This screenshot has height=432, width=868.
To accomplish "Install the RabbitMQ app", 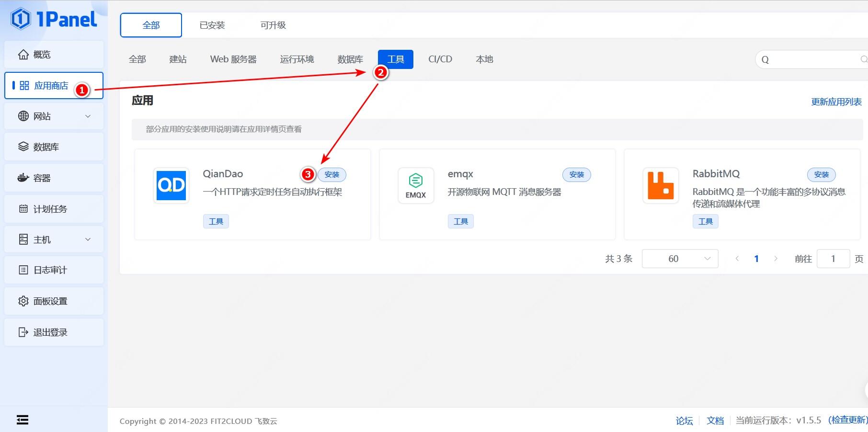I will coord(822,175).
